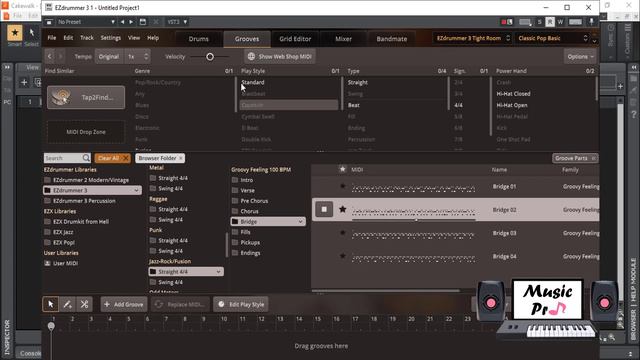
Task: Open the VST3 dropdown menu
Action: [x=177, y=22]
